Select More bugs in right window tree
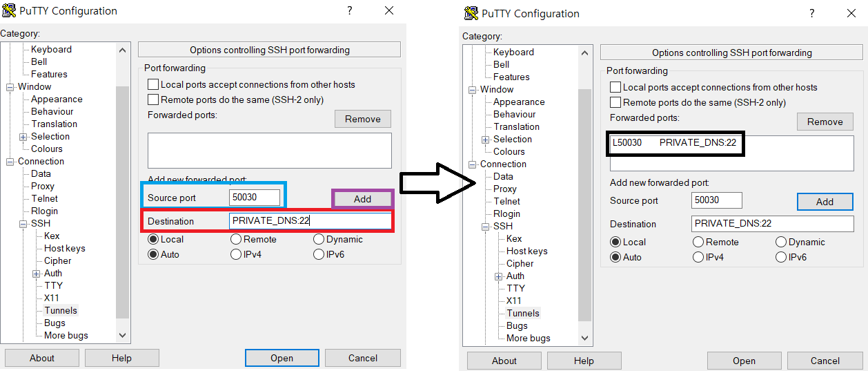This screenshot has height=371, width=868. tap(529, 338)
